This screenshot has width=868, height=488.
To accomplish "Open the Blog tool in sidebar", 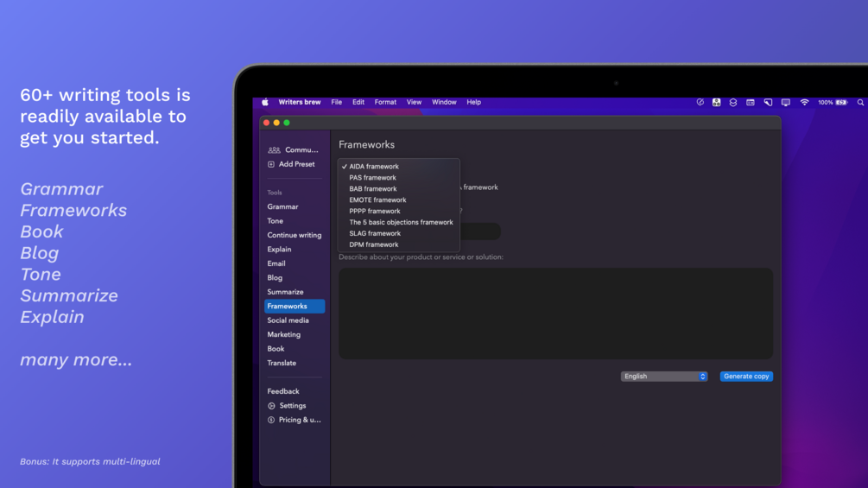I will pos(275,278).
